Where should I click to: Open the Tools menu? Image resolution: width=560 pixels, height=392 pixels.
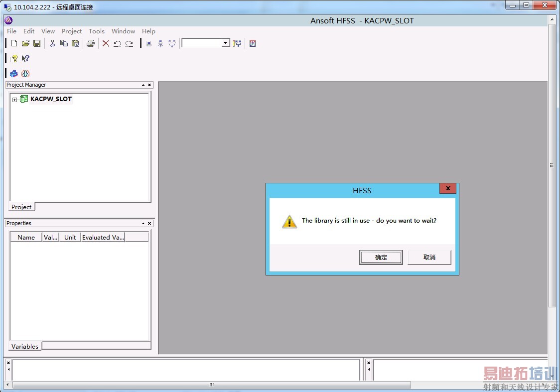(97, 31)
